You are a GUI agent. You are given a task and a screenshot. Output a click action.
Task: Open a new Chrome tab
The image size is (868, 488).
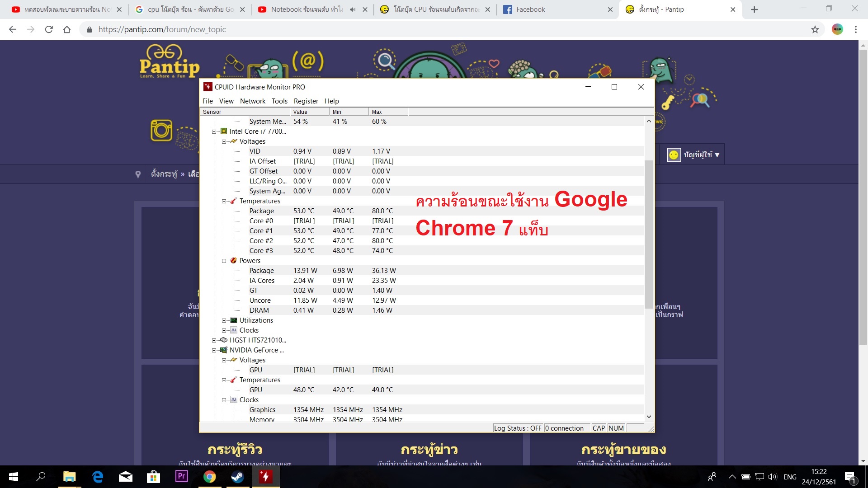pyautogui.click(x=754, y=9)
